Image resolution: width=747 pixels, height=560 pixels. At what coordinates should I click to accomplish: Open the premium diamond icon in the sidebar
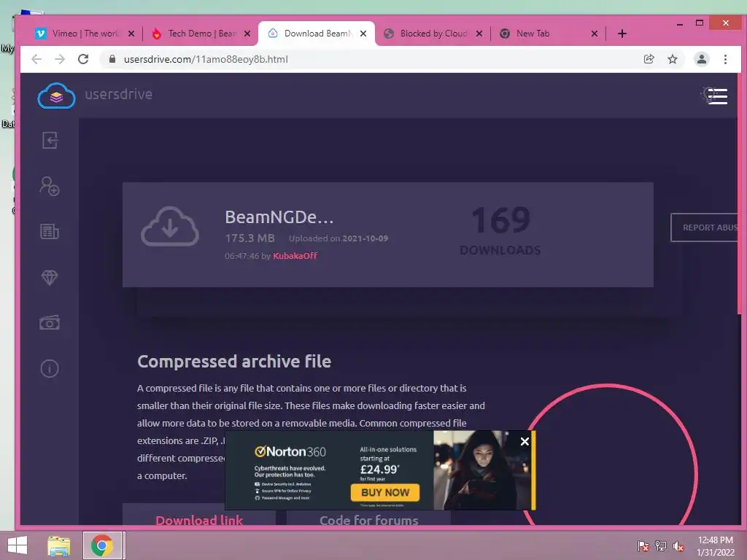(x=50, y=277)
